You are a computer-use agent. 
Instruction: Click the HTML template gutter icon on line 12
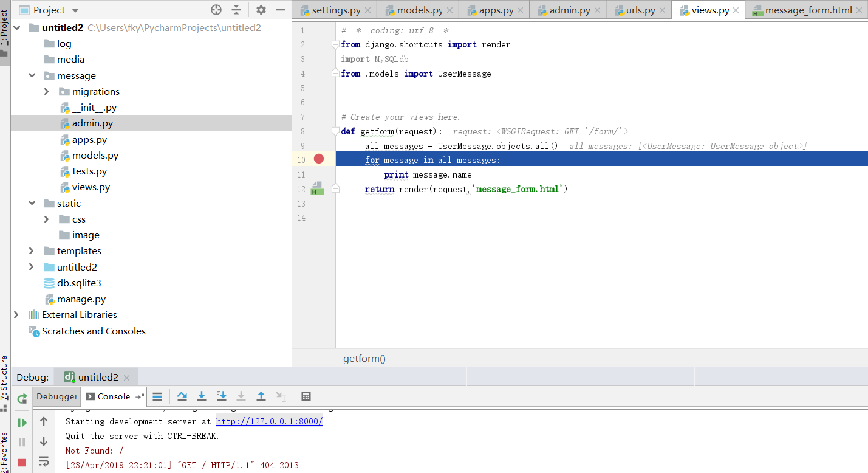pos(316,188)
